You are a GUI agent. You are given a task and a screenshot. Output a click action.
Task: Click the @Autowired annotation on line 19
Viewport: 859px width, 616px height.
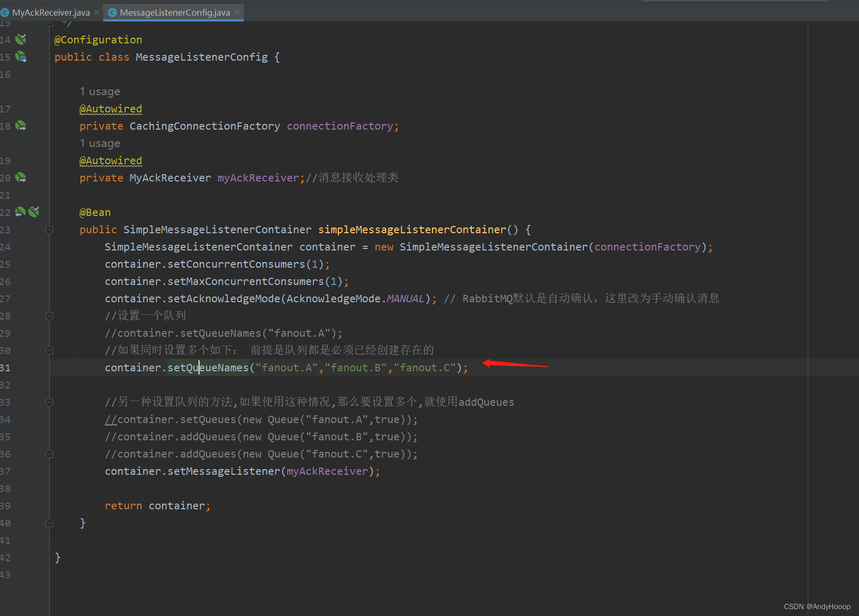click(x=111, y=161)
